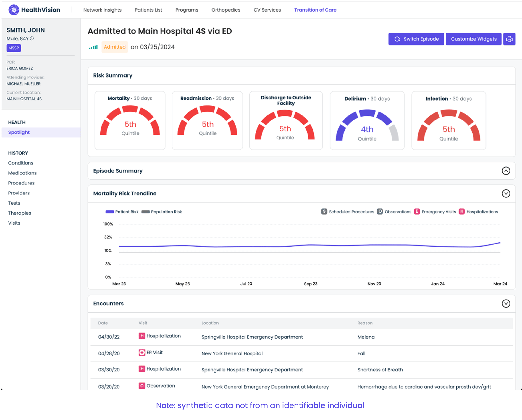522x420 pixels.
Task: Go to Network Insights
Action: [102, 10]
